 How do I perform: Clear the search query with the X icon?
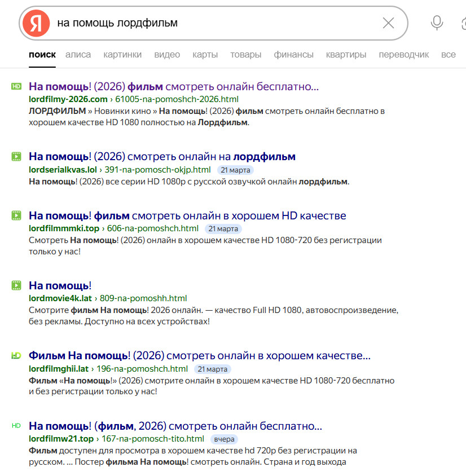[388, 23]
